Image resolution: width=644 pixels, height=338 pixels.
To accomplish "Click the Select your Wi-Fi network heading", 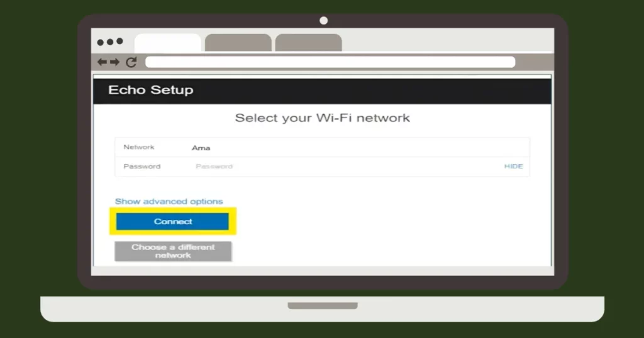I will coord(323,118).
